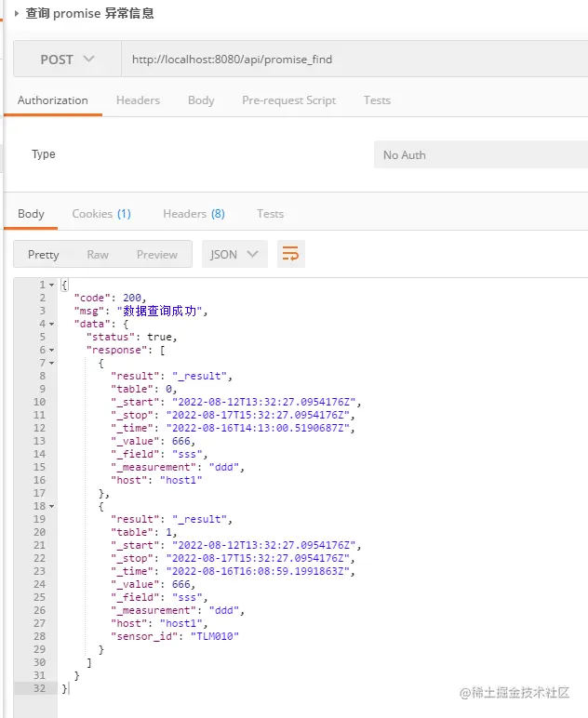
Task: Select the Pretty view button
Action: [44, 254]
